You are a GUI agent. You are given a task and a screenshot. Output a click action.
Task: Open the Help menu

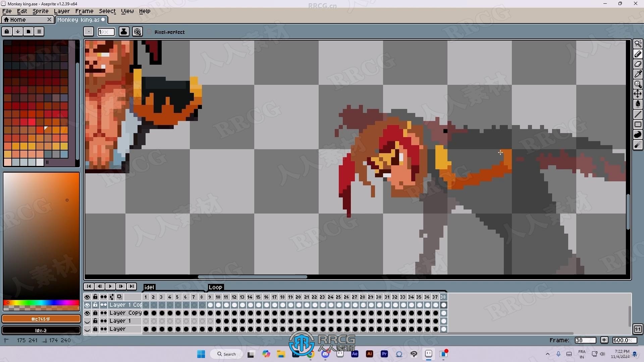pos(145,11)
